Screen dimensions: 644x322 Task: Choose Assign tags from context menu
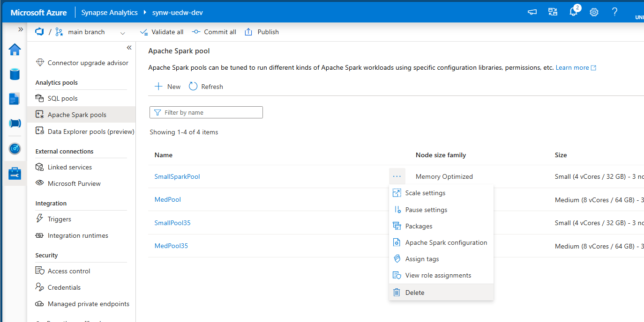(x=441, y=259)
